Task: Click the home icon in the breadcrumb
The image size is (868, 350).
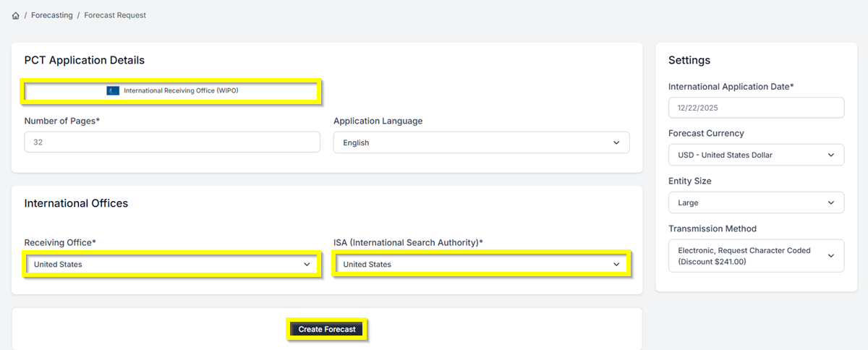Action: (x=16, y=15)
